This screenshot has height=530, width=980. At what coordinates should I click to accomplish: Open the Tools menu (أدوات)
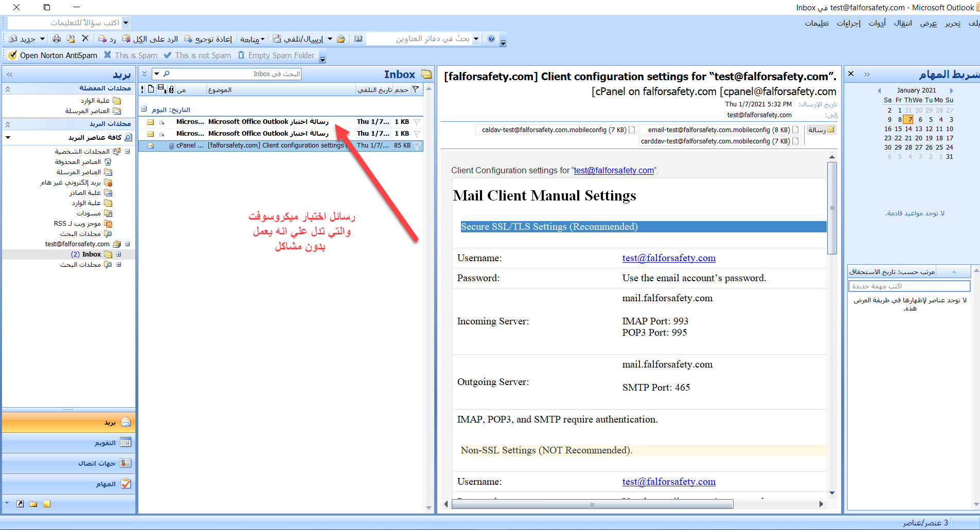[x=877, y=23]
